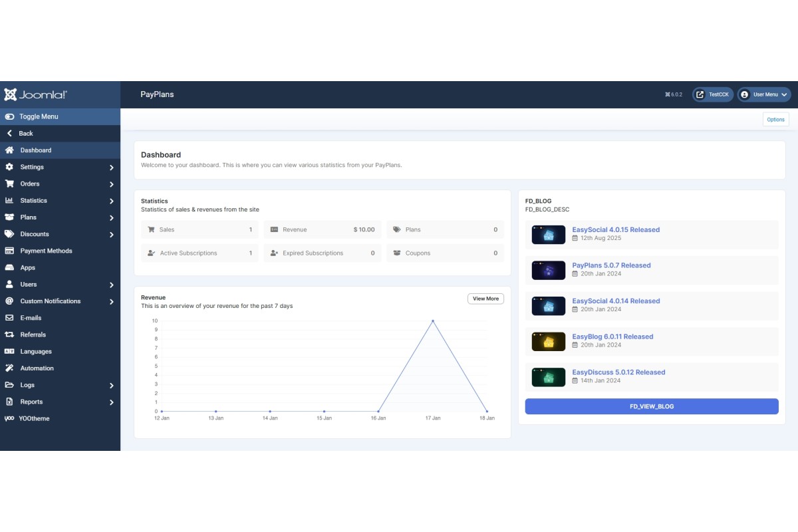The width and height of the screenshot is (798, 532).
Task: Click the Apps icon in sidebar
Action: point(9,267)
